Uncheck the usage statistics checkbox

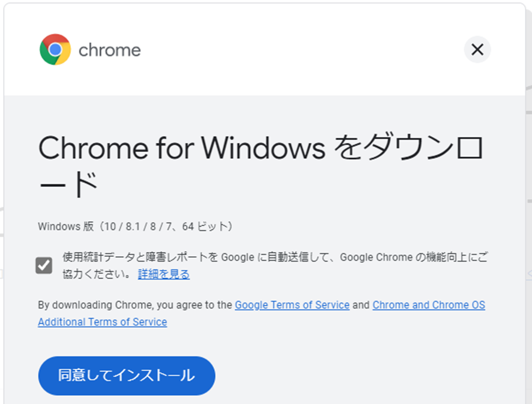[x=44, y=266]
